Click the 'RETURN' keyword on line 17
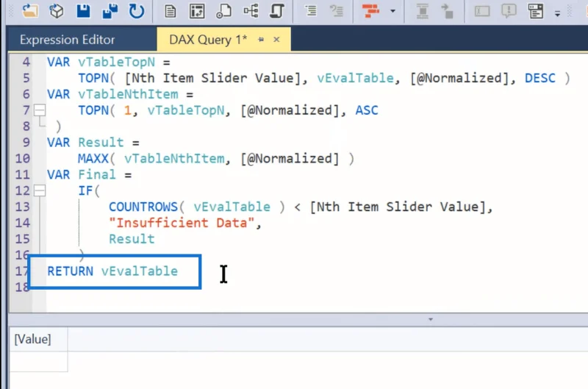Viewport: 588px width, 389px height. [x=70, y=271]
